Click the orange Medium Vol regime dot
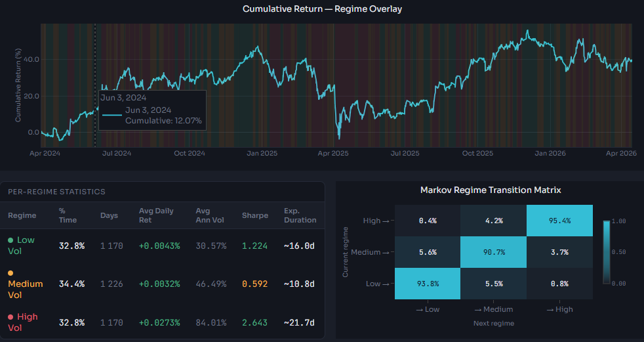The image size is (644, 342). [x=10, y=273]
